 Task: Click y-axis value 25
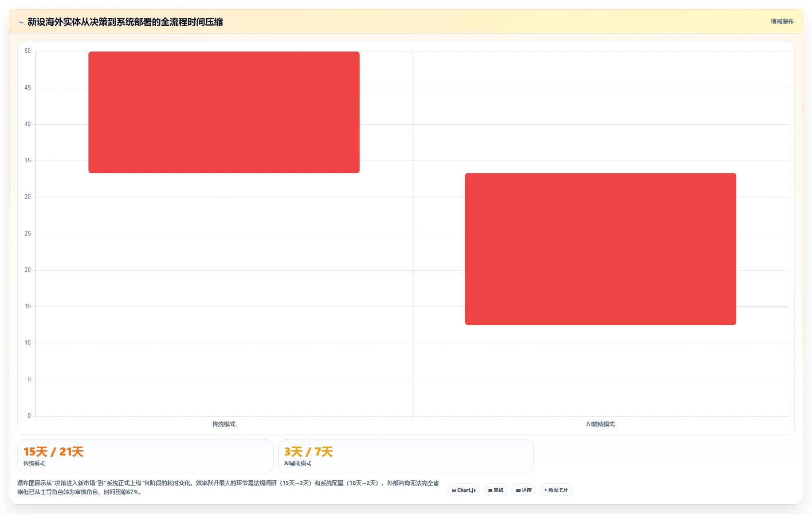point(27,234)
